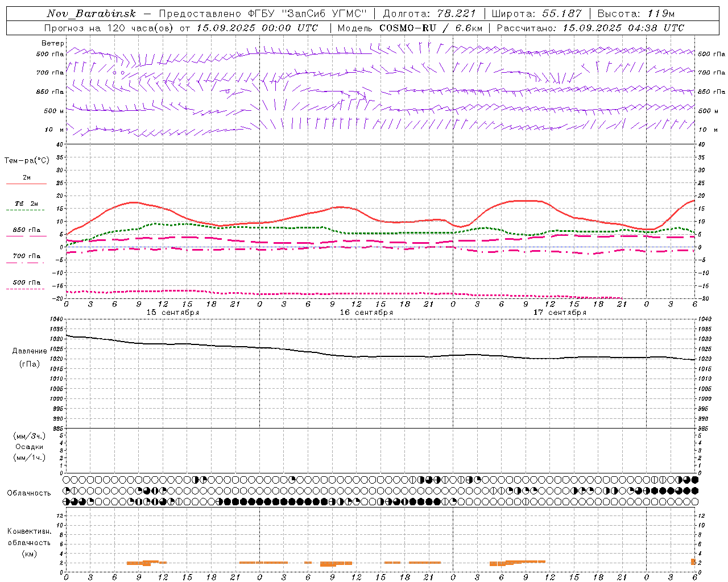Screen dimensions: 728x582
Task: Select the 'Прогноз на 120 часа(ов)' forecast text
Action: point(109,28)
